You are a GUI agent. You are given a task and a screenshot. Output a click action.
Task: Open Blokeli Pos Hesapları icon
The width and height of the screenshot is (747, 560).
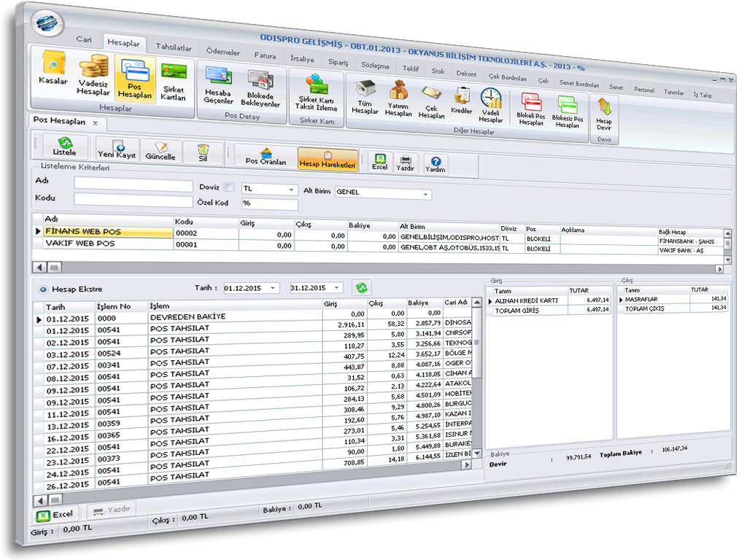coord(531,109)
